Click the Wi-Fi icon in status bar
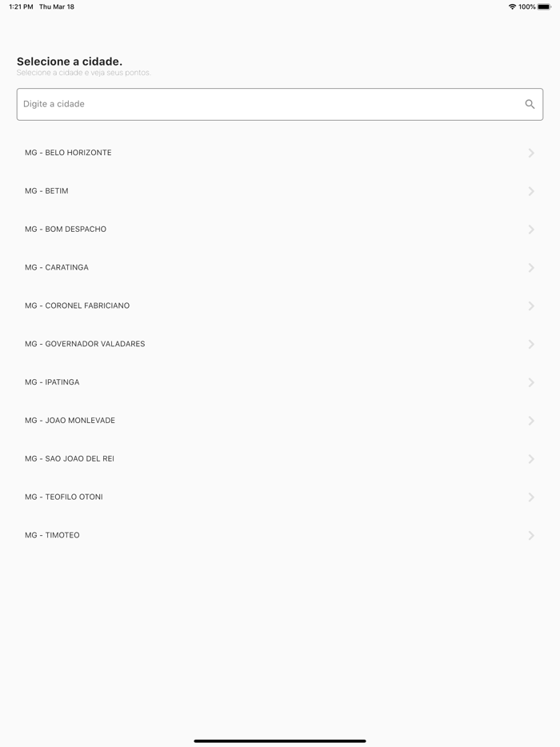 click(513, 6)
